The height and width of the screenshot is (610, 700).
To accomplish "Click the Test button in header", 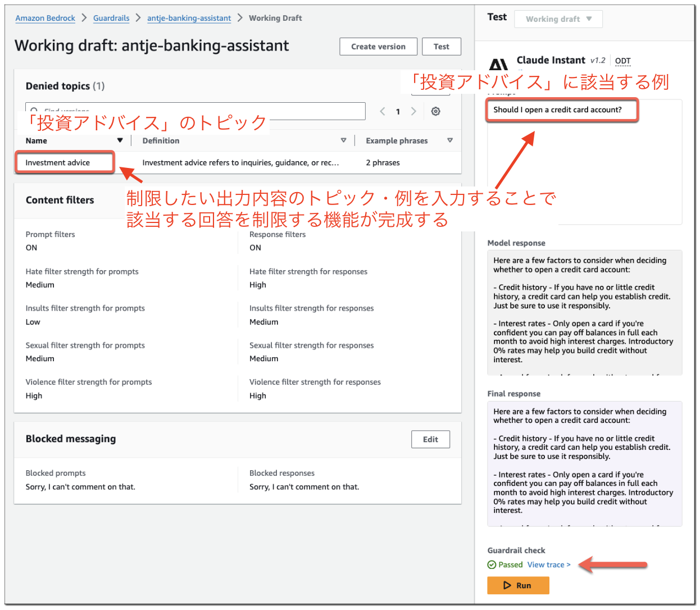I will (442, 47).
